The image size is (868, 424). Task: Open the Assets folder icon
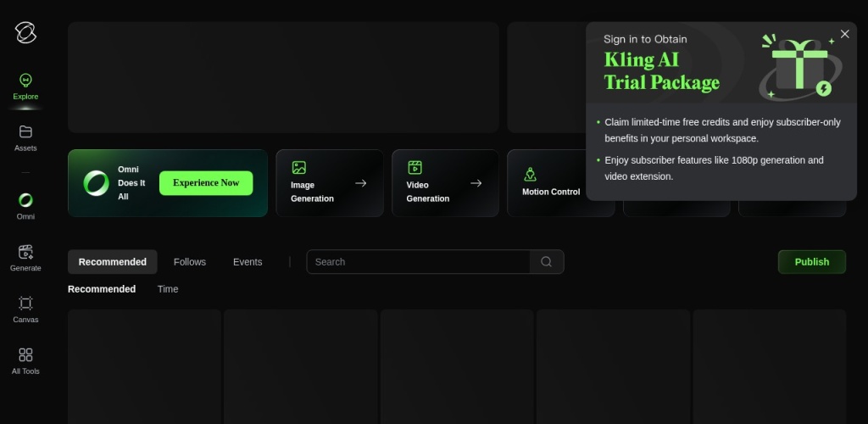point(25,132)
